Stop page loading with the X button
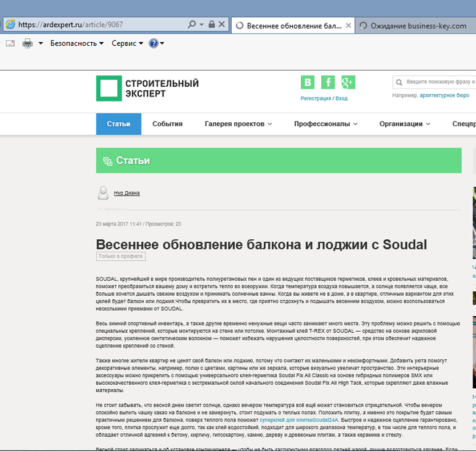Image resolution: width=476 pixels, height=451 pixels. [x=222, y=25]
